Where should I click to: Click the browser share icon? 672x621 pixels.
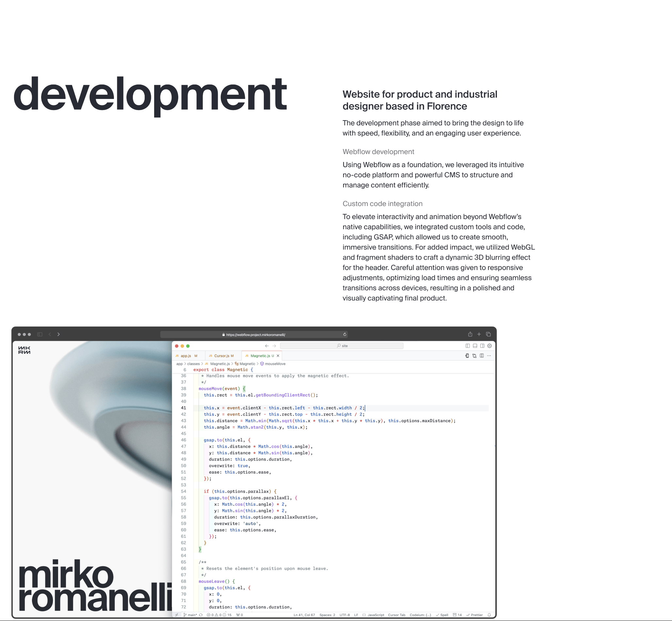tap(470, 334)
